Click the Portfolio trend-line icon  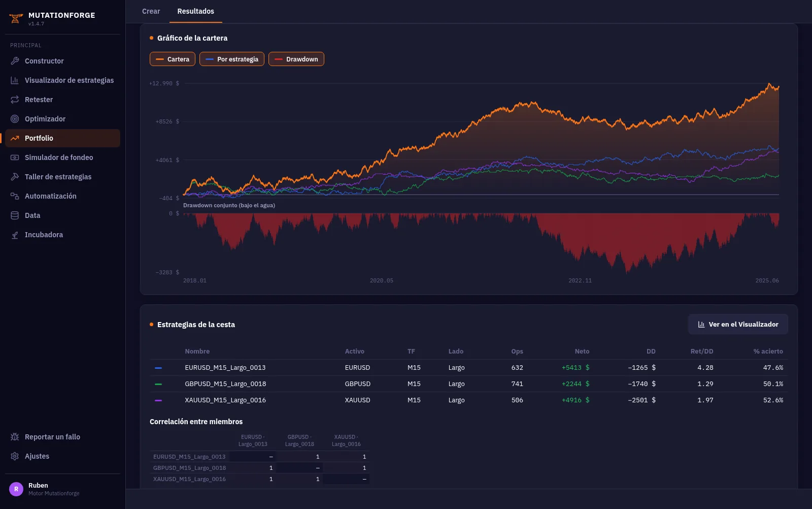[15, 138]
